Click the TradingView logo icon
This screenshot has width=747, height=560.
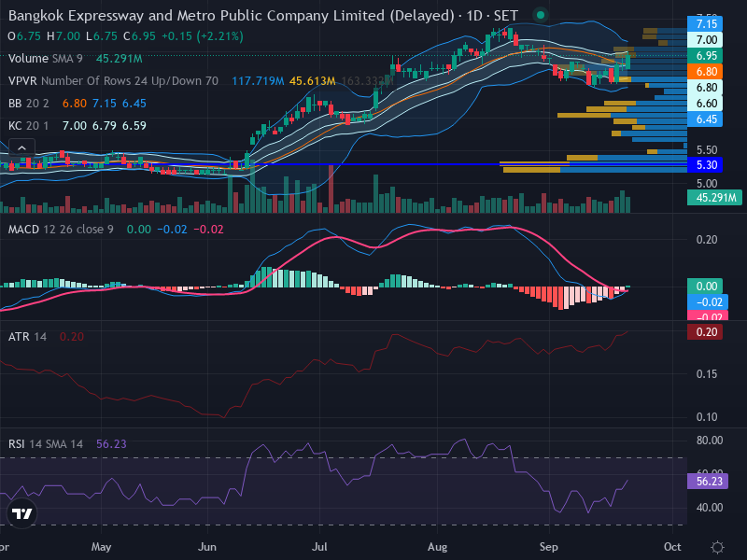21,513
